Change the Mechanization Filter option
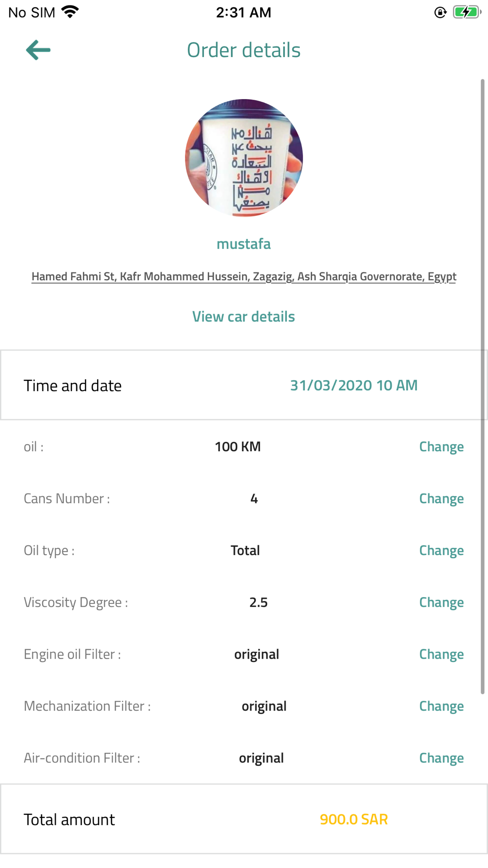Viewport: 488px width, 868px height. (441, 706)
